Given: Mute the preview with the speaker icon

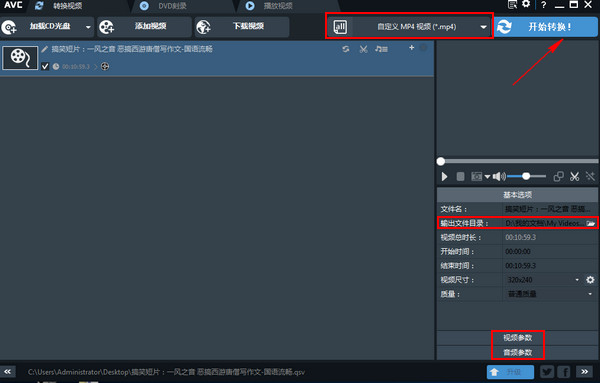Looking at the screenshot, I should [499, 176].
